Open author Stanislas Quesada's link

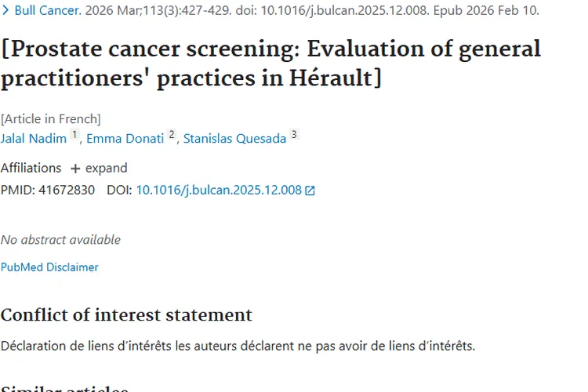(234, 139)
